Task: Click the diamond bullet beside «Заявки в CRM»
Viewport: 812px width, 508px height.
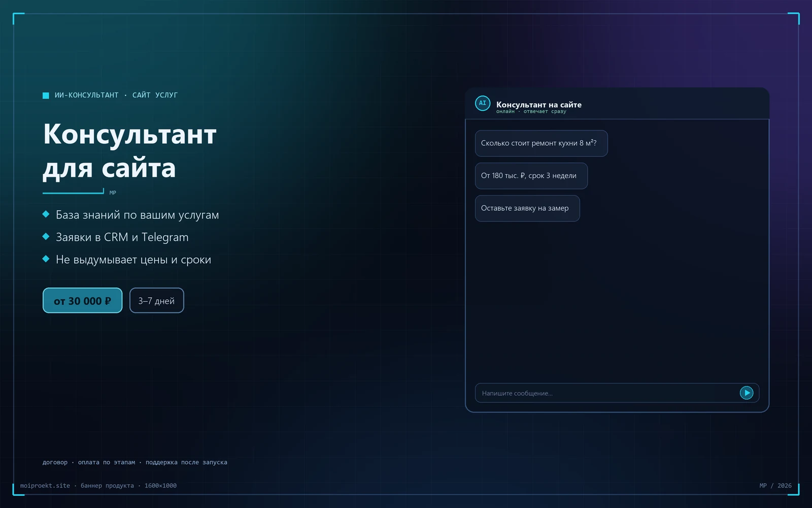Action: point(46,237)
